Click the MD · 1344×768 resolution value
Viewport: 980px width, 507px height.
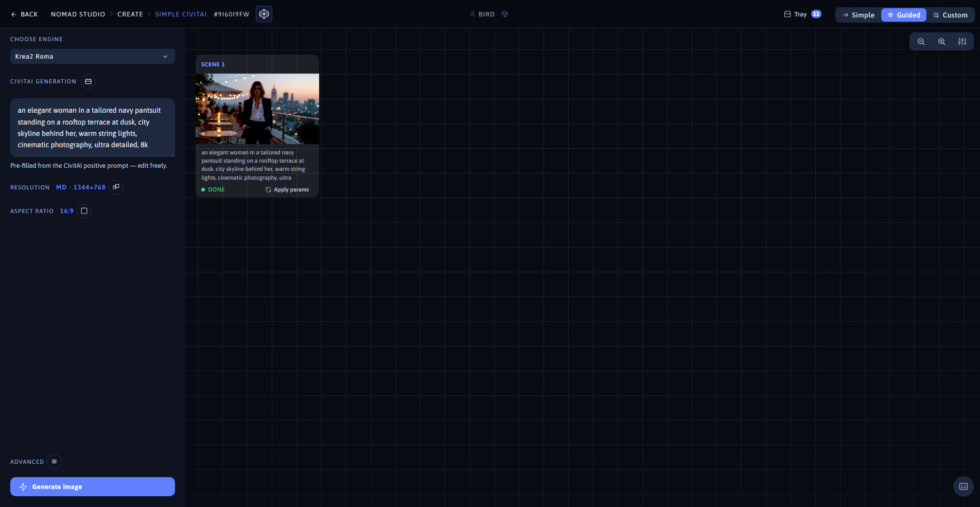click(81, 187)
